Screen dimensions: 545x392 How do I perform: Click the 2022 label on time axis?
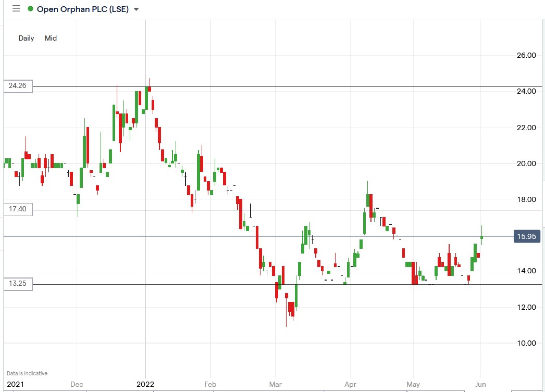click(144, 385)
